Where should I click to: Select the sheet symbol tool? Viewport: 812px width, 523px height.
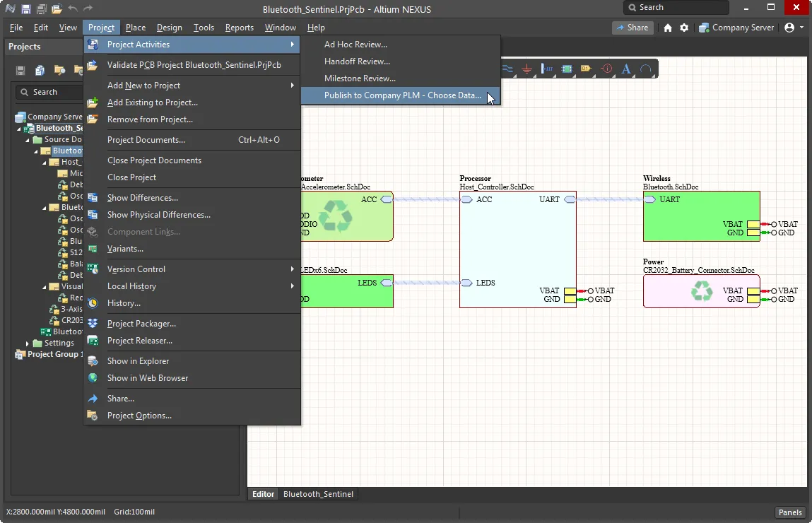567,69
